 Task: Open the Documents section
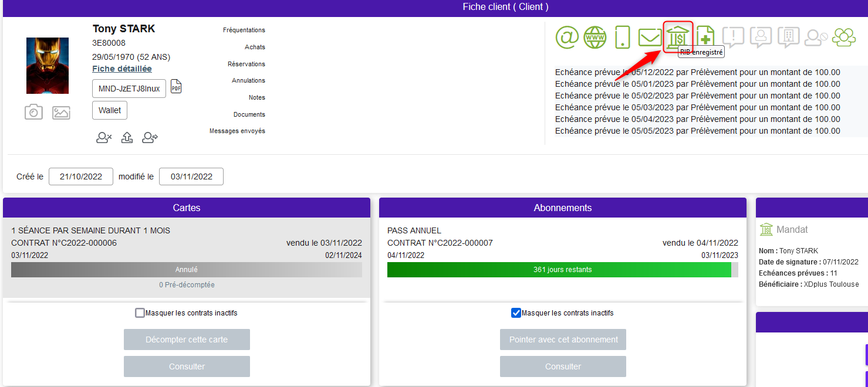[249, 114]
